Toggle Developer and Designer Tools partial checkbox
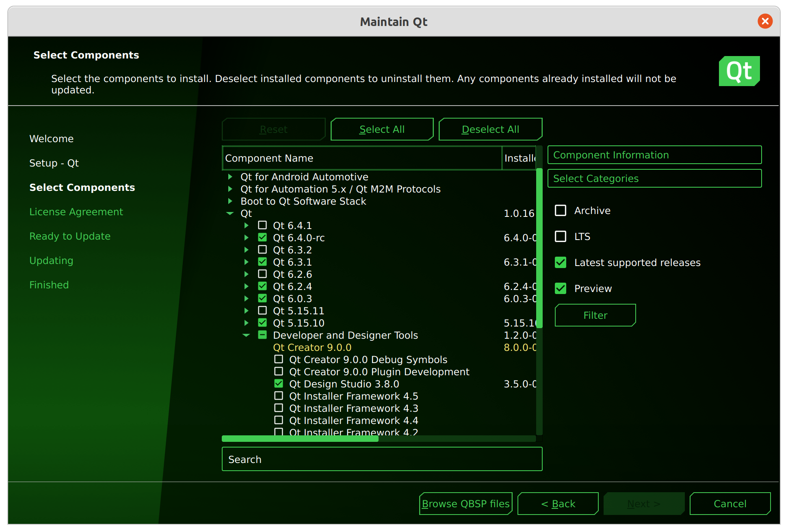This screenshot has width=788, height=532. tap(262, 335)
